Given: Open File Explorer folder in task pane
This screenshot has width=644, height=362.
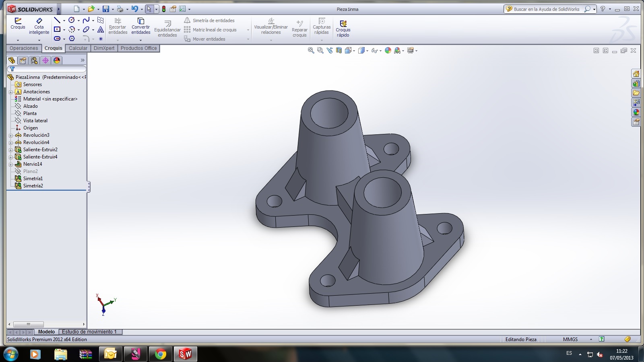Looking at the screenshot, I should coord(636,93).
